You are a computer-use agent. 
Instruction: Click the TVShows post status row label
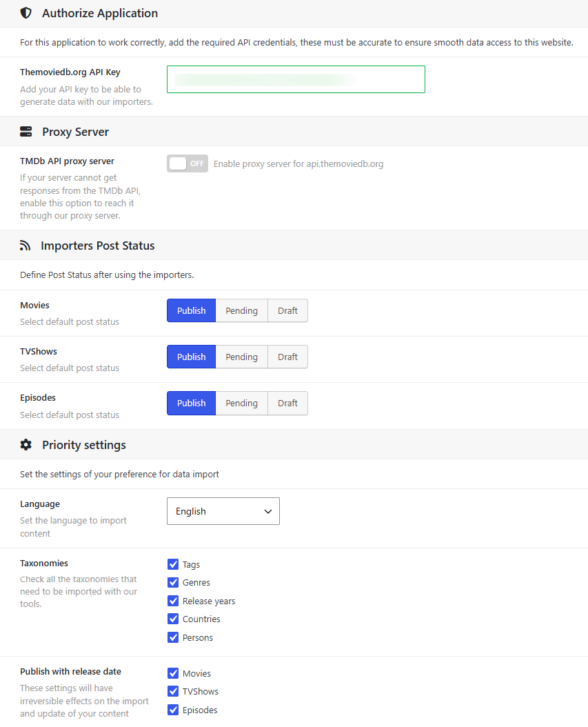tap(39, 352)
